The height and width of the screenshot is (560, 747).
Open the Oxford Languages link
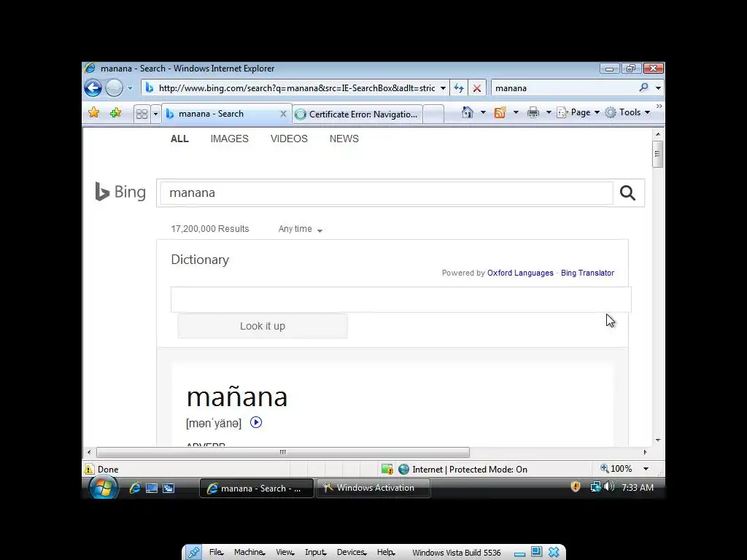click(x=520, y=273)
